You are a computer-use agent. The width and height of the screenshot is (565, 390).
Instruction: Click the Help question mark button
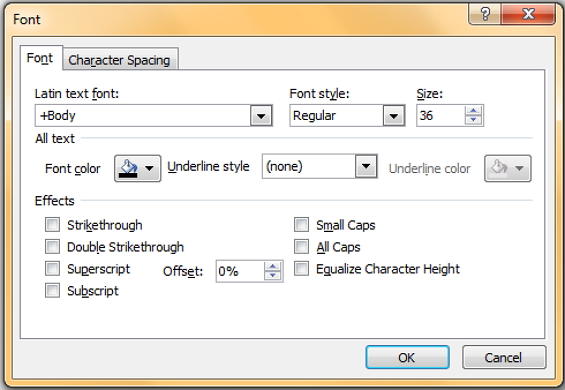485,14
